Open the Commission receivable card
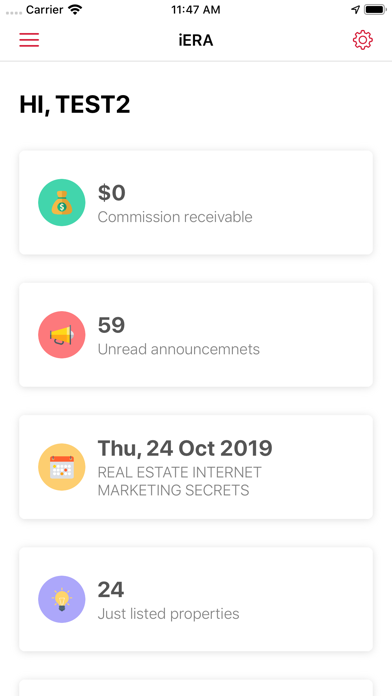The image size is (392, 696). pos(196,202)
